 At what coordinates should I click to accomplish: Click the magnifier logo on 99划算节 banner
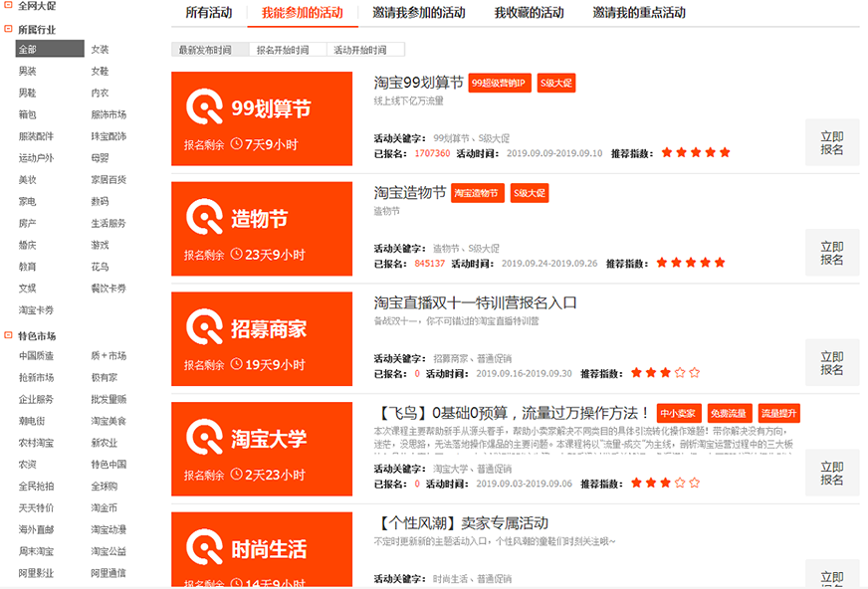pos(204,106)
